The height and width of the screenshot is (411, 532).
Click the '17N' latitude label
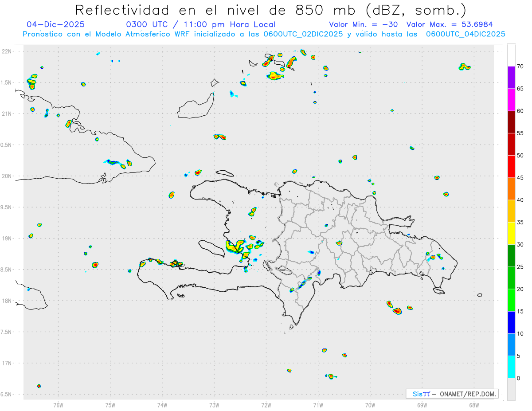7,363
